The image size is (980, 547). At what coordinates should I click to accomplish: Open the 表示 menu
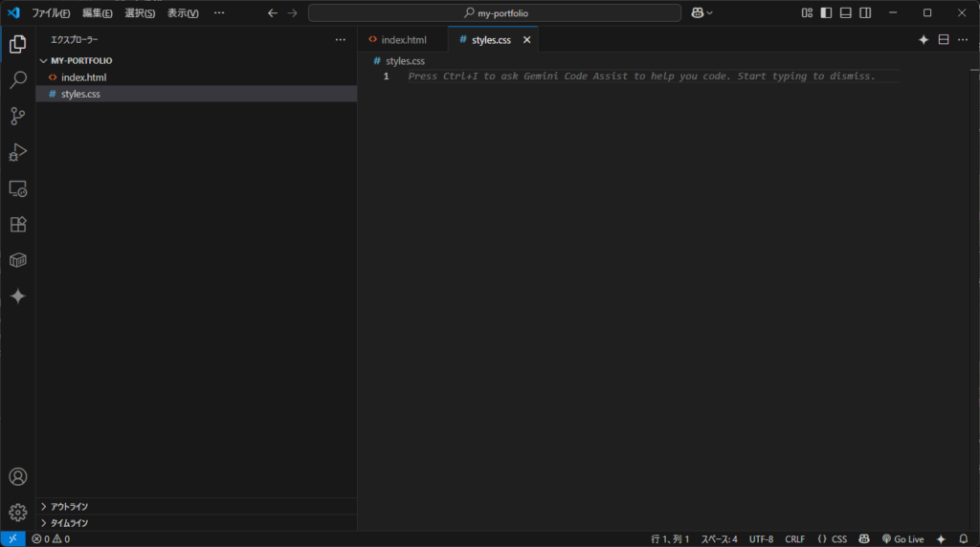pyautogui.click(x=183, y=12)
